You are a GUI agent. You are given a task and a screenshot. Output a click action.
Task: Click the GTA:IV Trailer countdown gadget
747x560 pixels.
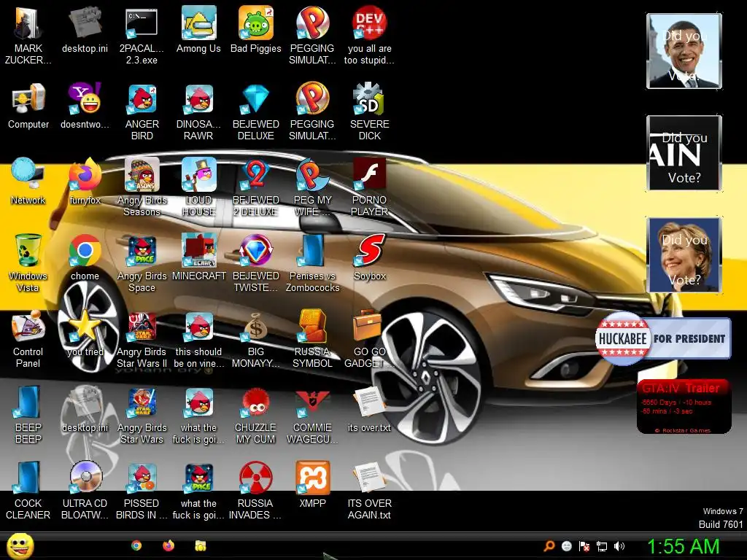tap(684, 406)
